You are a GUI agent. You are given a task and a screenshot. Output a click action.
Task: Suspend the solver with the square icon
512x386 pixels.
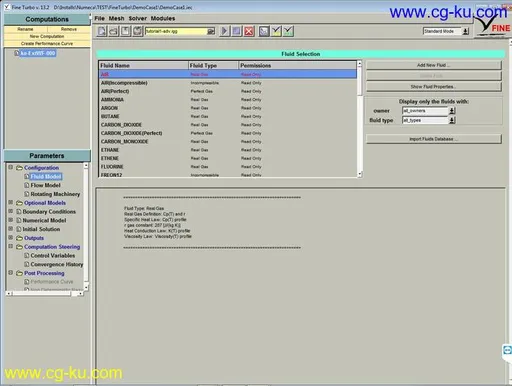point(237,31)
